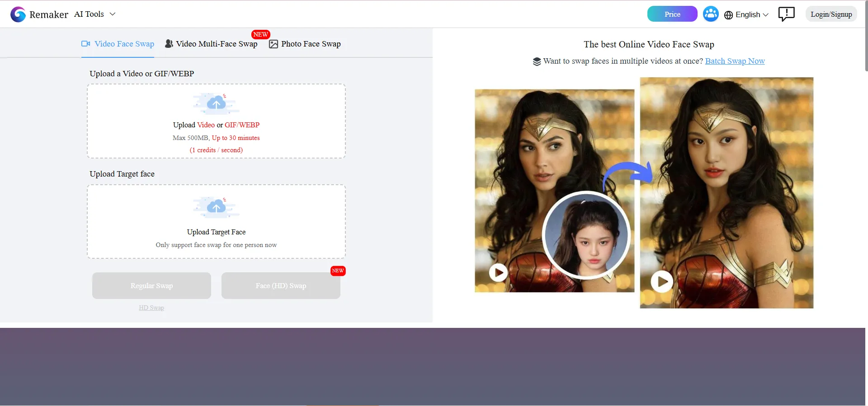This screenshot has height=406, width=868.
Task: Switch to the Video Multi-Face Swap tab
Action: (x=211, y=44)
